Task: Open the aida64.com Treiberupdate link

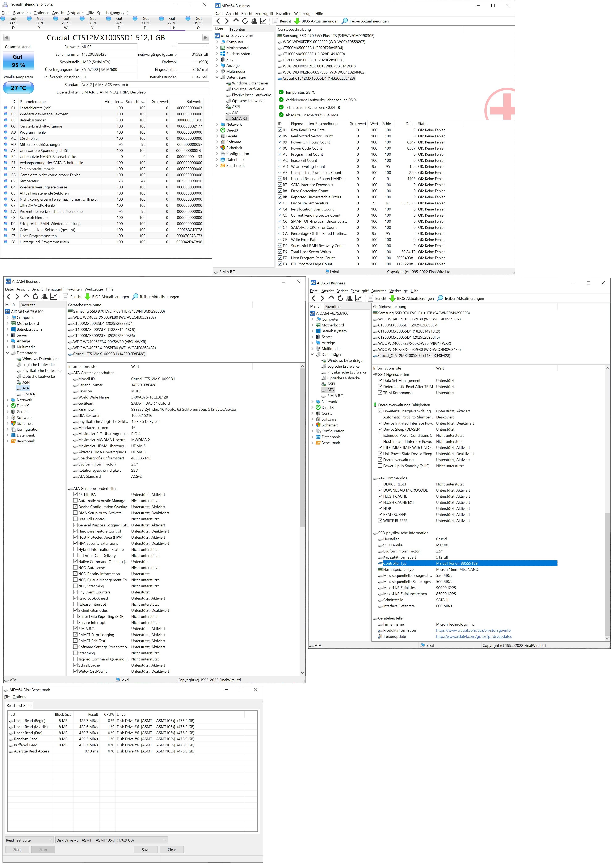Action: (474, 637)
